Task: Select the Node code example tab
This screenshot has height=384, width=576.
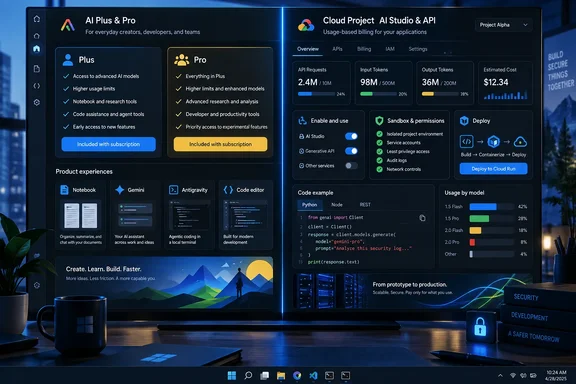Action: pos(337,205)
